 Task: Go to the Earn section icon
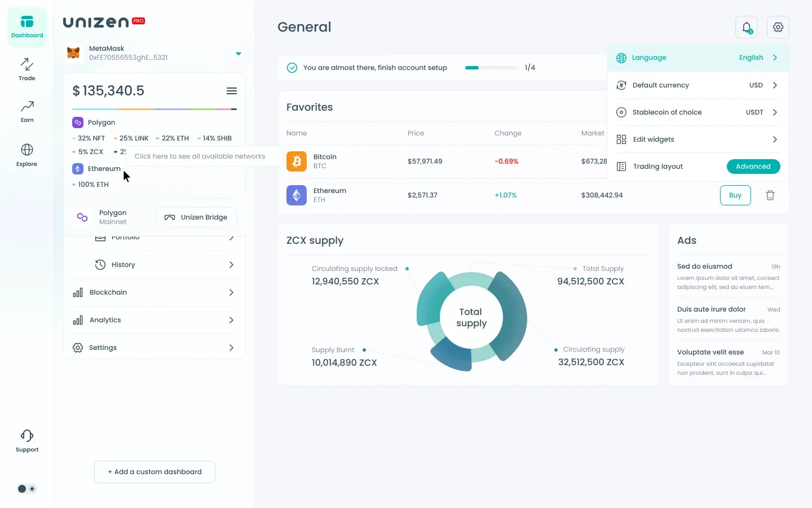pos(27,112)
